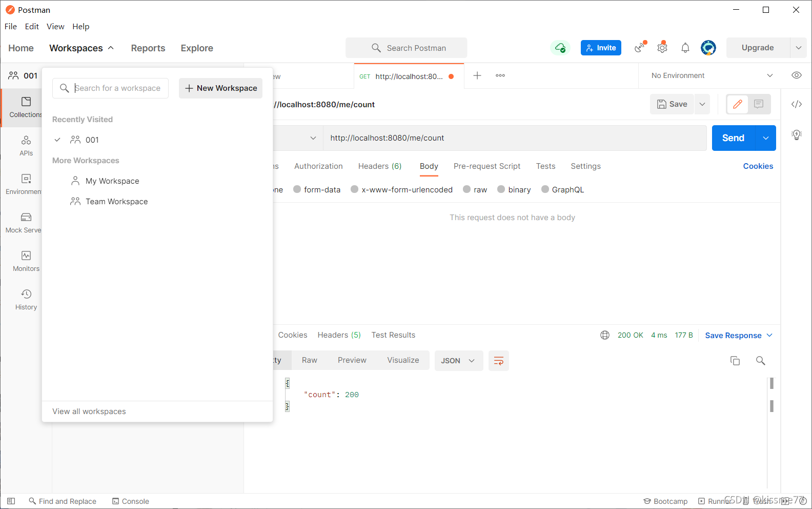
Task: Click the comment mode icon
Action: (759, 104)
